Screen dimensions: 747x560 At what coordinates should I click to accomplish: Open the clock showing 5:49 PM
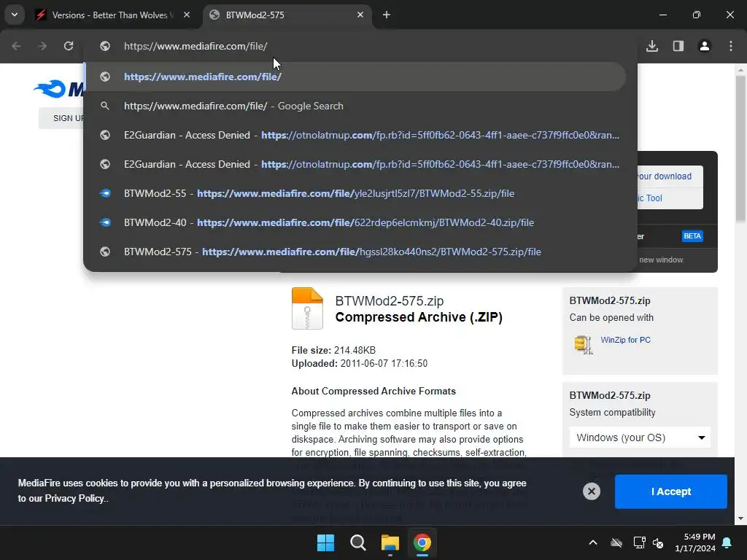[695, 542]
